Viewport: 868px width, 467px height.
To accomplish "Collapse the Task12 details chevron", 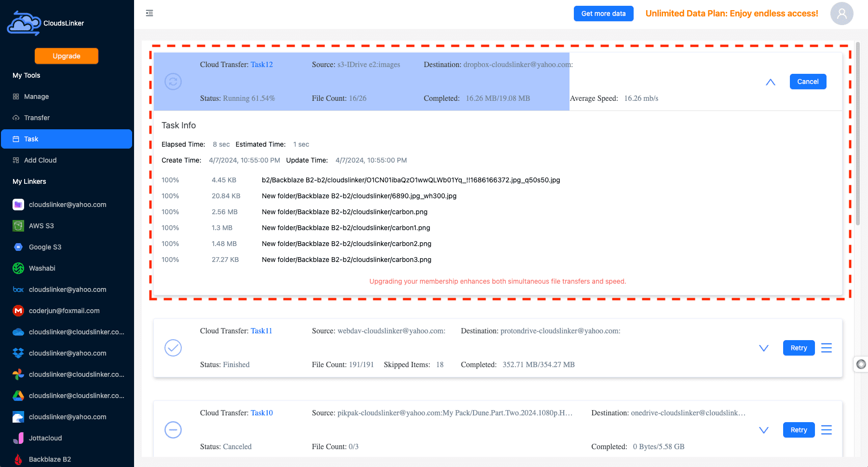I will tap(771, 82).
